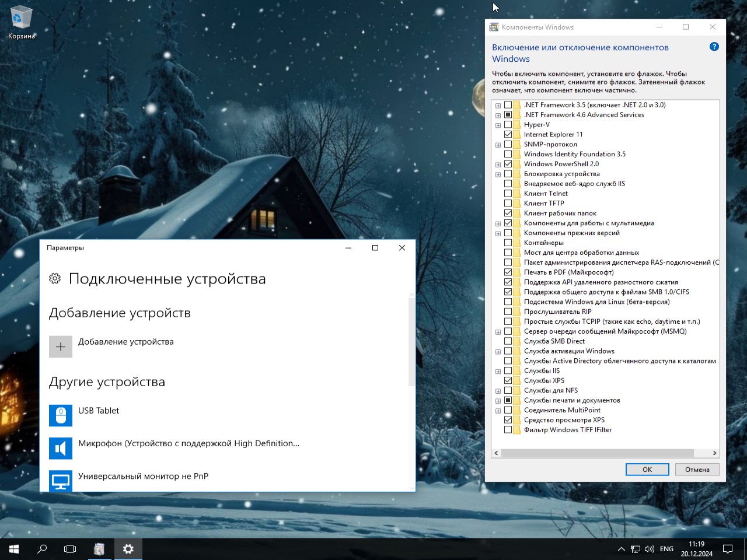The width and height of the screenshot is (747, 560).
Task: Show hidden tray icons chevron
Action: (x=621, y=549)
